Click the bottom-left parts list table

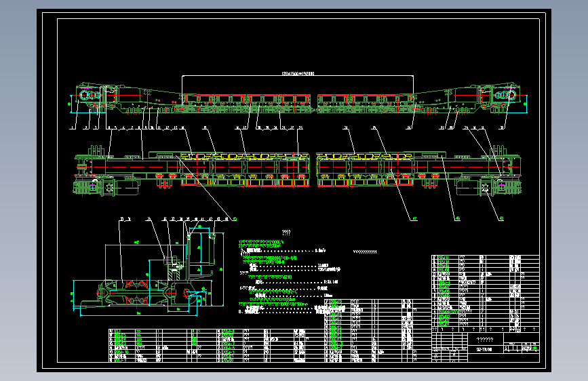pos(216,345)
